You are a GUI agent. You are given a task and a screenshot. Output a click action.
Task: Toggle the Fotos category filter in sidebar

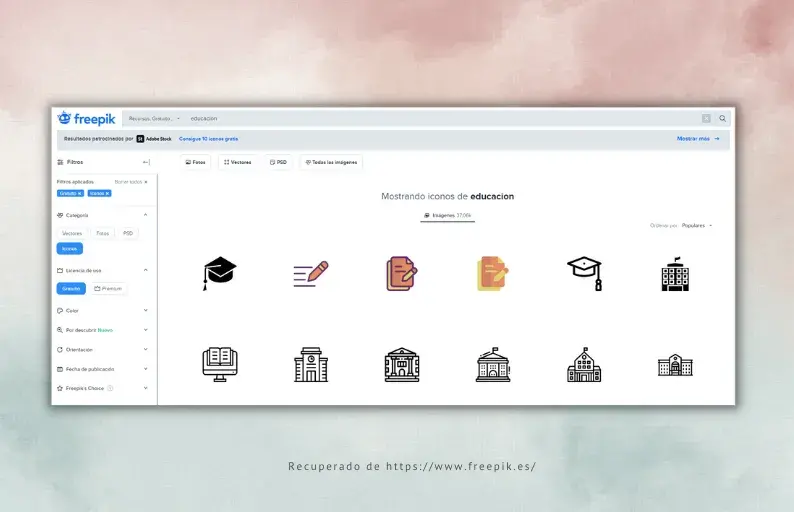click(x=103, y=233)
